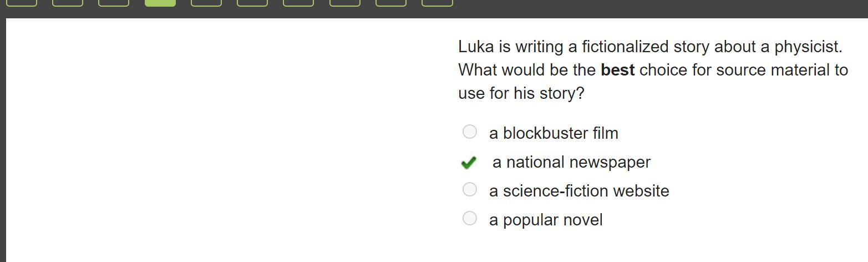
Task: Go to the ninth question navigation box
Action: click(x=391, y=3)
